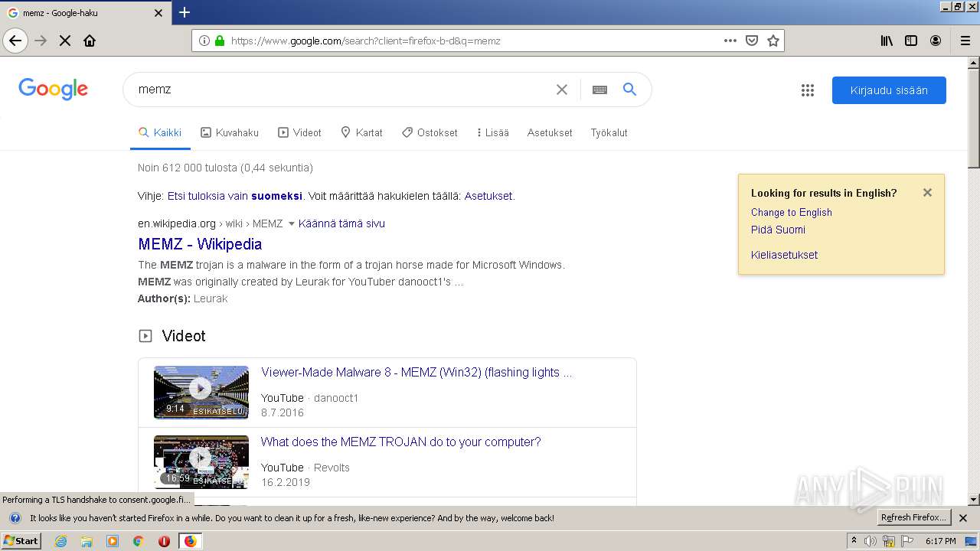Switch to the Kartat tab

pos(361,132)
